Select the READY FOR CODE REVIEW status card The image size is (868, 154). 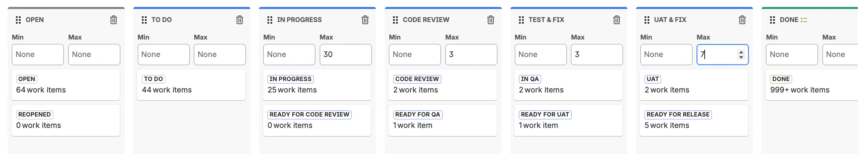(317, 120)
